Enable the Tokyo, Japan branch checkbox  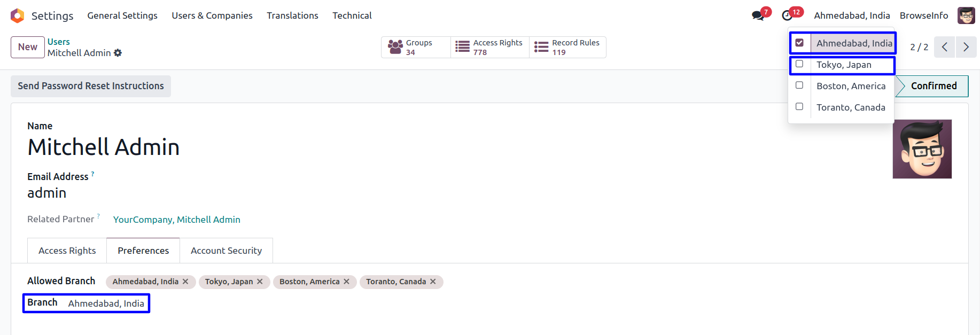pos(799,64)
